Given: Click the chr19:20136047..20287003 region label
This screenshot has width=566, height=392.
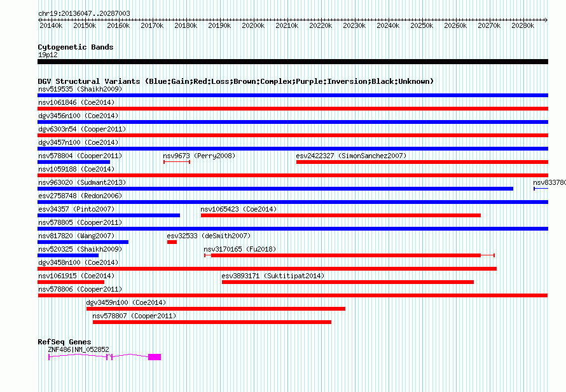Looking at the screenshot, I should [x=84, y=13].
